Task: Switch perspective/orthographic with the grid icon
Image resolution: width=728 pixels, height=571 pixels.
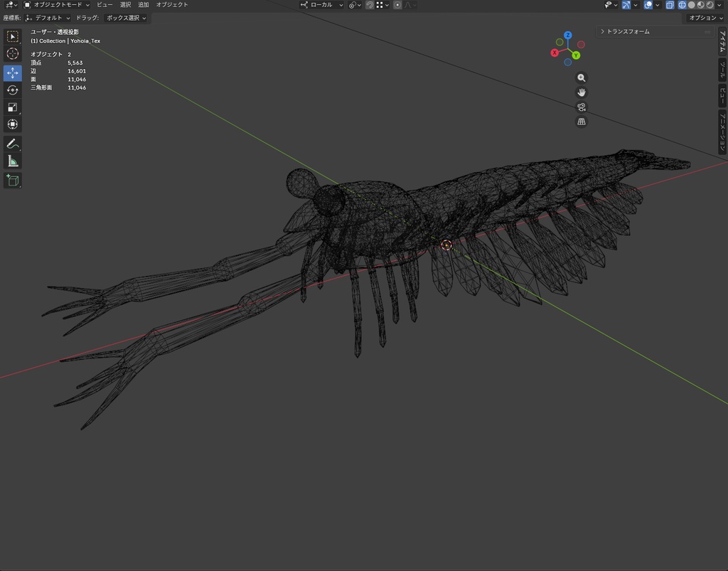Action: pyautogui.click(x=582, y=122)
